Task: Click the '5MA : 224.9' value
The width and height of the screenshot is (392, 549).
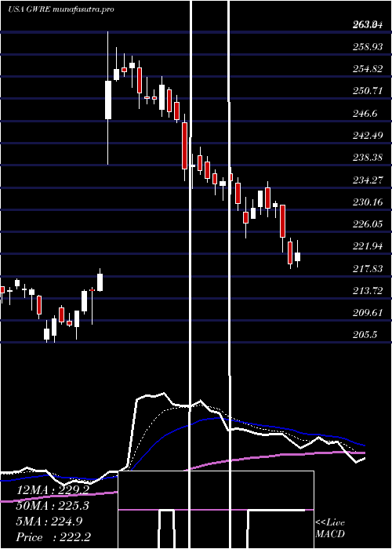Action: pyautogui.click(x=49, y=522)
